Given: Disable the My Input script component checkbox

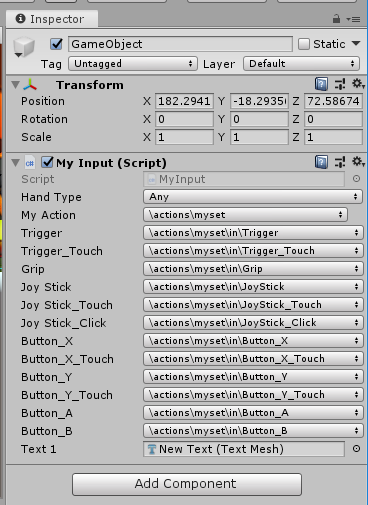Looking at the screenshot, I should click(47, 162).
